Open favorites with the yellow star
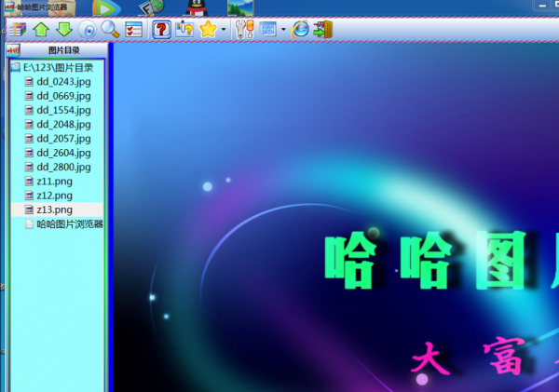Image resolution: width=559 pixels, height=392 pixels. click(208, 29)
